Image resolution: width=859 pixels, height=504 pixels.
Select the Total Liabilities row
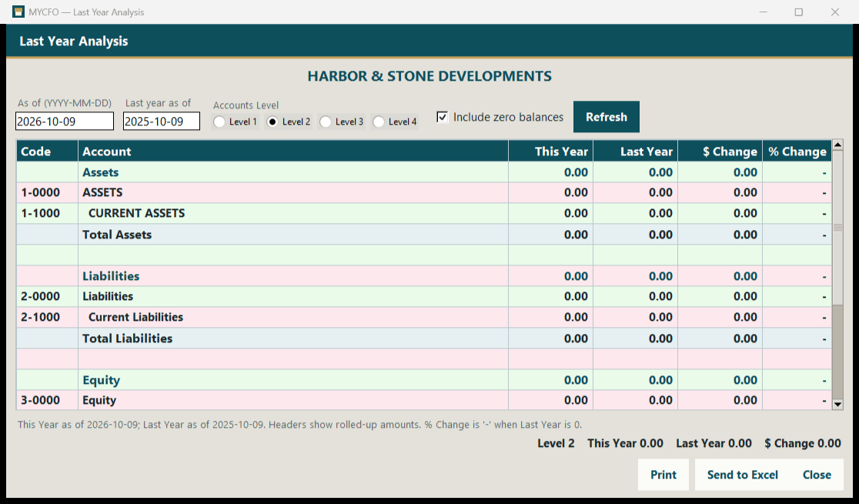pyautogui.click(x=424, y=339)
